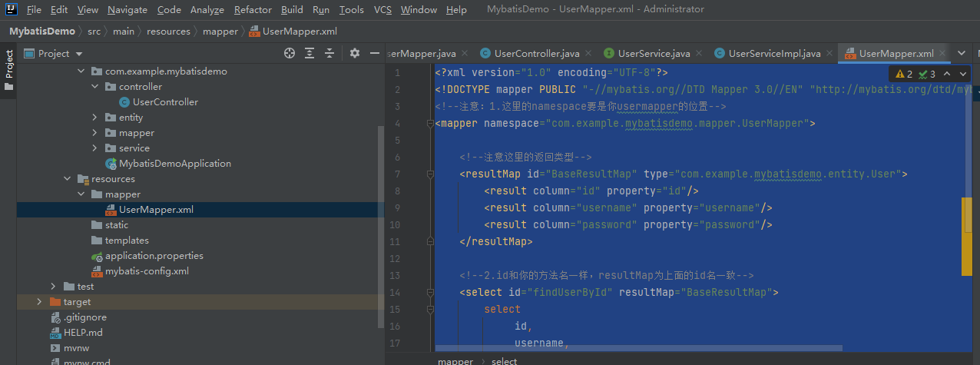Click the Collapse All icon in Project panel

tap(329, 53)
